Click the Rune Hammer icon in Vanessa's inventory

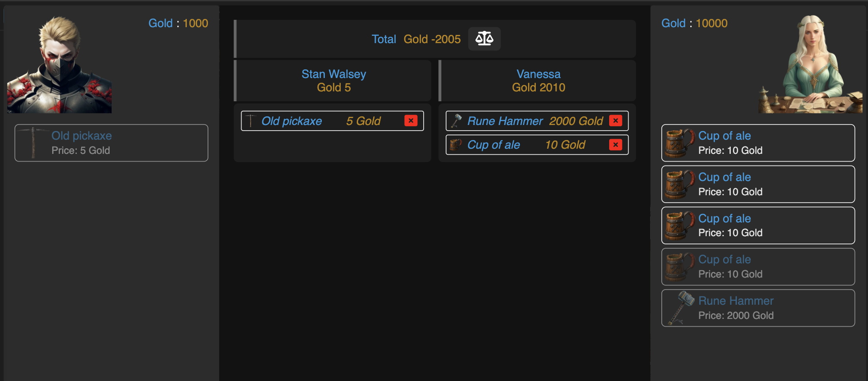point(680,308)
